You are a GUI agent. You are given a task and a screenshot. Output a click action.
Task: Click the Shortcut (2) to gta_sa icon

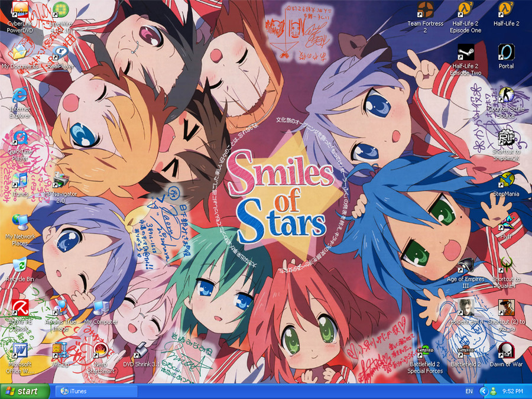pos(506,308)
